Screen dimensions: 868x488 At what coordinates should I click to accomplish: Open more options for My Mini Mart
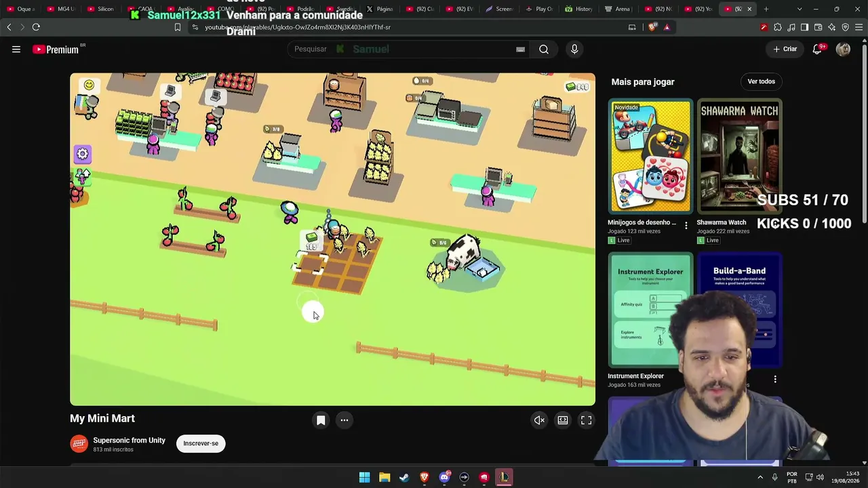click(x=344, y=420)
